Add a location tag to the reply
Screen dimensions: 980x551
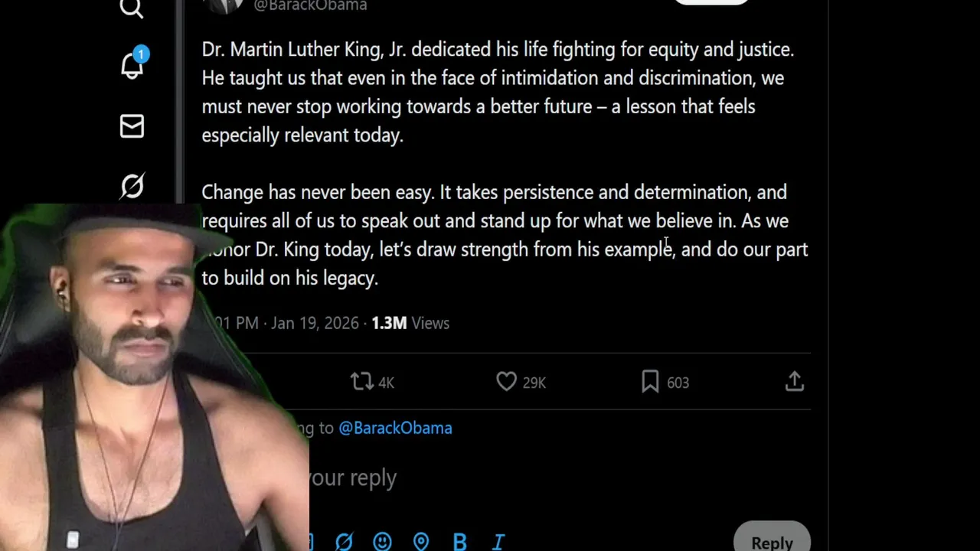421,542
